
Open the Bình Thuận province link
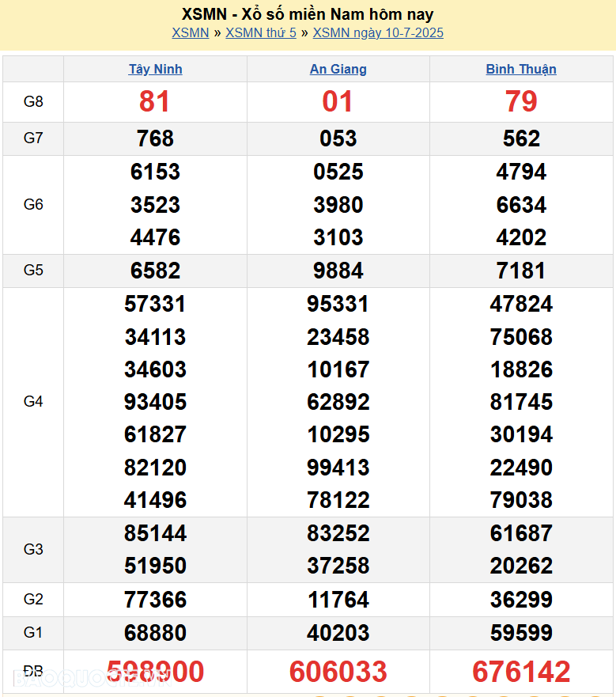pos(521,69)
